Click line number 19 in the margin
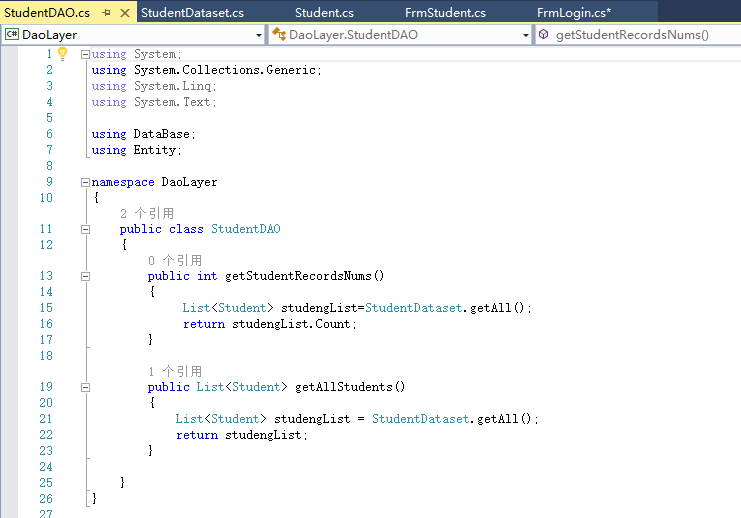 (46, 387)
